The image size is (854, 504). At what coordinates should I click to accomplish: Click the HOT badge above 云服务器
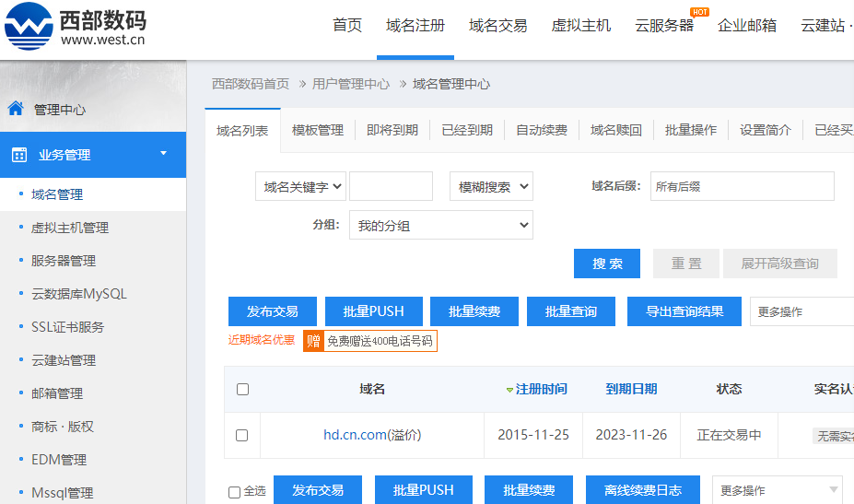point(699,12)
